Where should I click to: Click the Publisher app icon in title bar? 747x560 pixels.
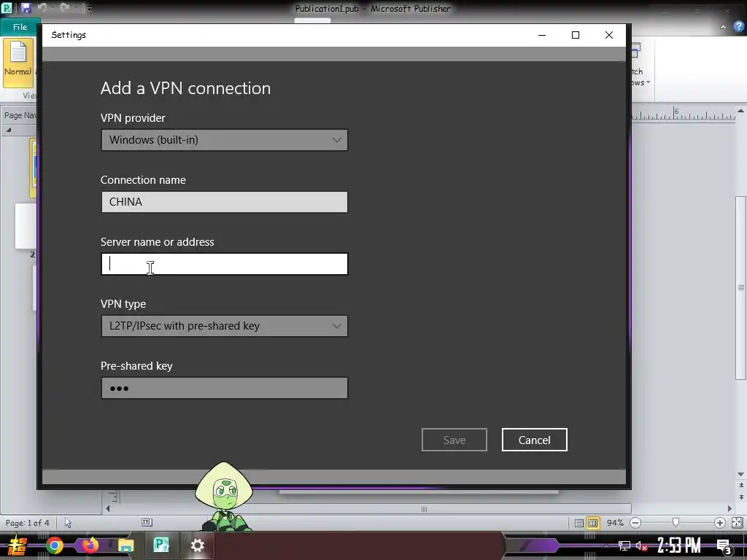(7, 7)
